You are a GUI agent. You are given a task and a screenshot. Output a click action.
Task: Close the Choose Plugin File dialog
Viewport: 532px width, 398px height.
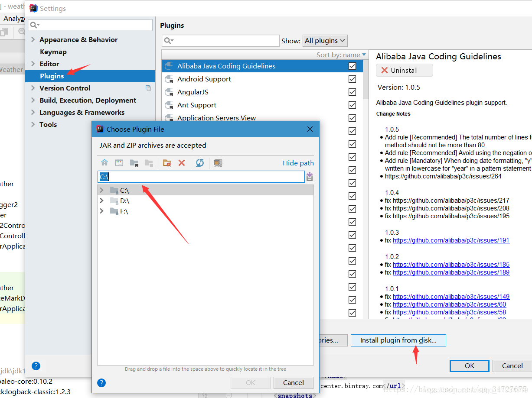click(x=310, y=129)
